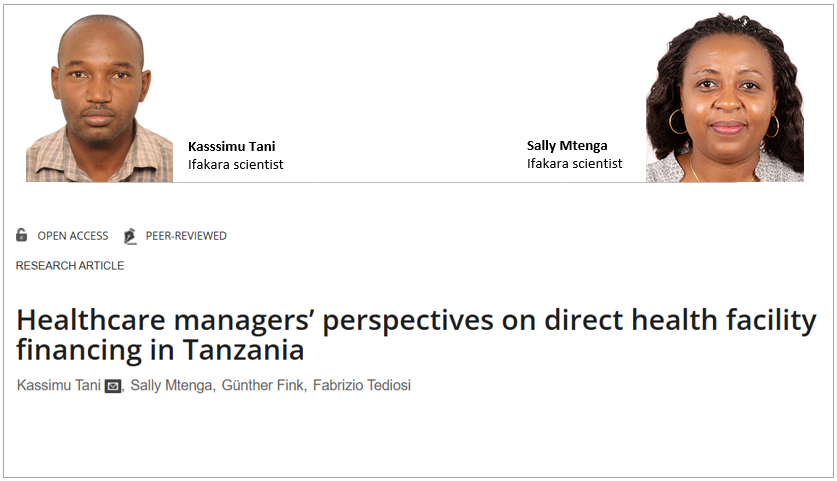Click the email envelope icon beside Kassimu Tani
This screenshot has width=837, height=481.
click(113, 386)
